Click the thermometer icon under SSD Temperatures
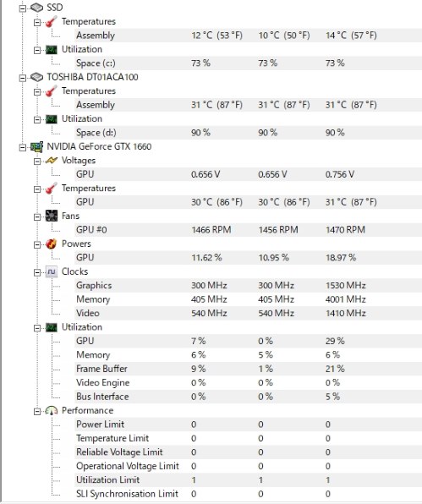This screenshot has height=504, width=422. click(x=52, y=21)
